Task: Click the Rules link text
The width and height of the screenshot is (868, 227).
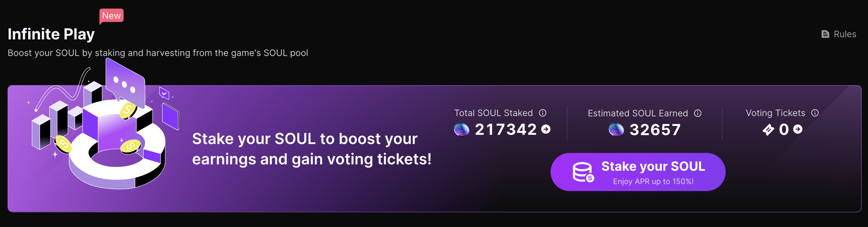Action: click(x=845, y=34)
